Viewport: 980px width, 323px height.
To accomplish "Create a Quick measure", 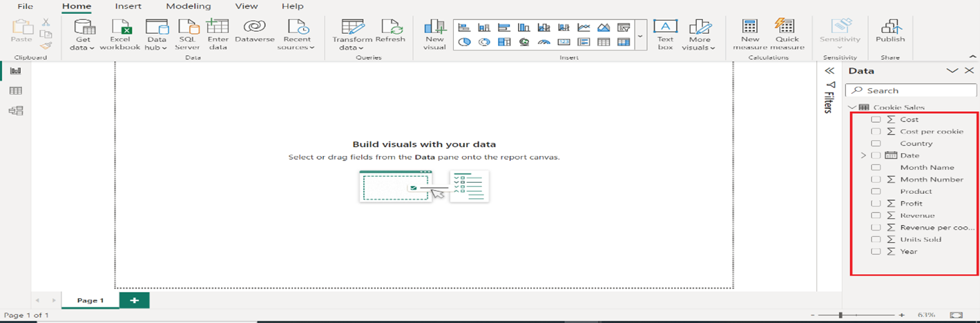I will pyautogui.click(x=787, y=34).
